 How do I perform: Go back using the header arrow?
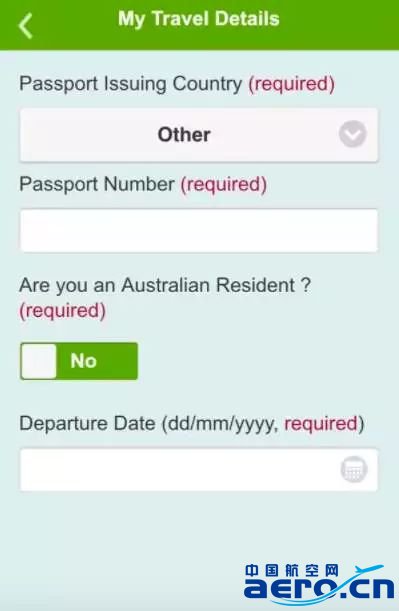[x=25, y=26]
